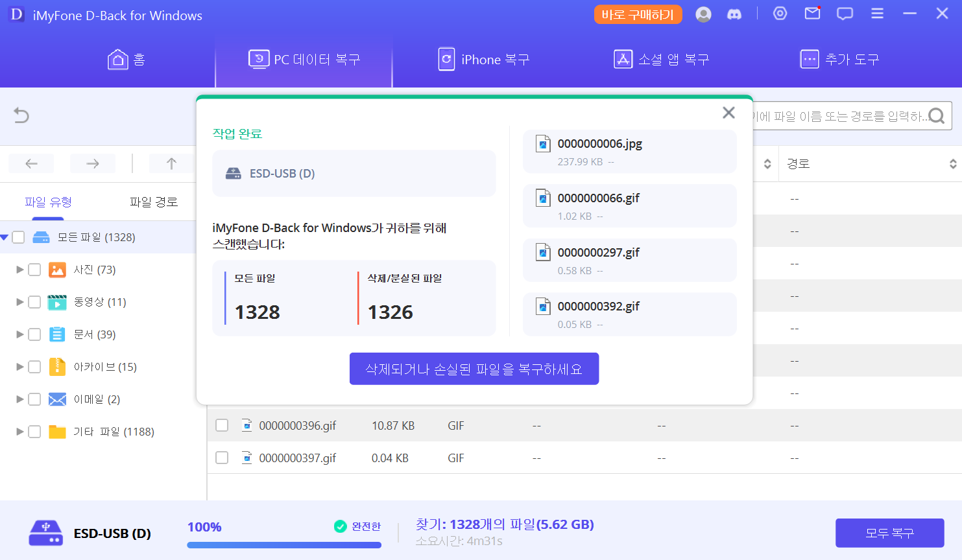Check the 사진 (73) checkbox

click(34, 270)
